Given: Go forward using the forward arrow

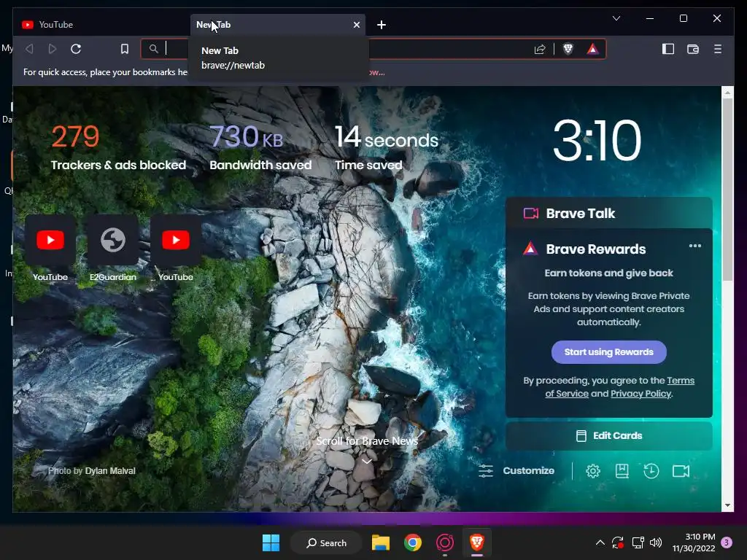Looking at the screenshot, I should pos(53,49).
